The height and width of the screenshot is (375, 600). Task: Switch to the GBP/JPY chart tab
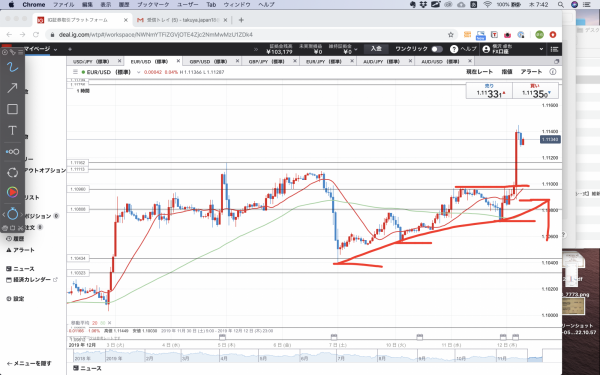267,61
